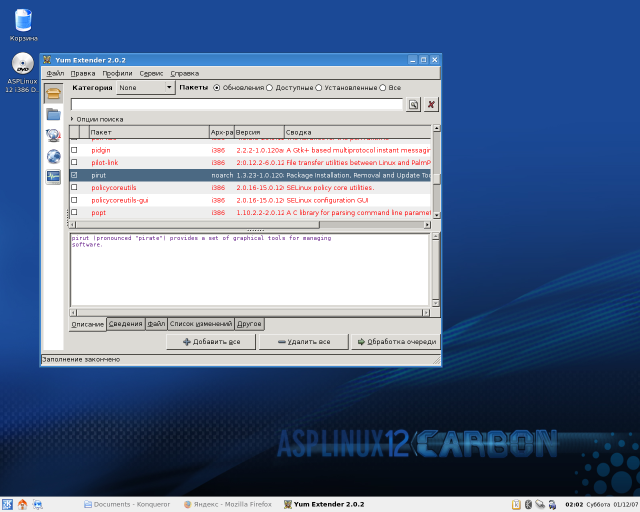Click the rightmost system tray icon
640x512 pixels.
click(x=552, y=505)
